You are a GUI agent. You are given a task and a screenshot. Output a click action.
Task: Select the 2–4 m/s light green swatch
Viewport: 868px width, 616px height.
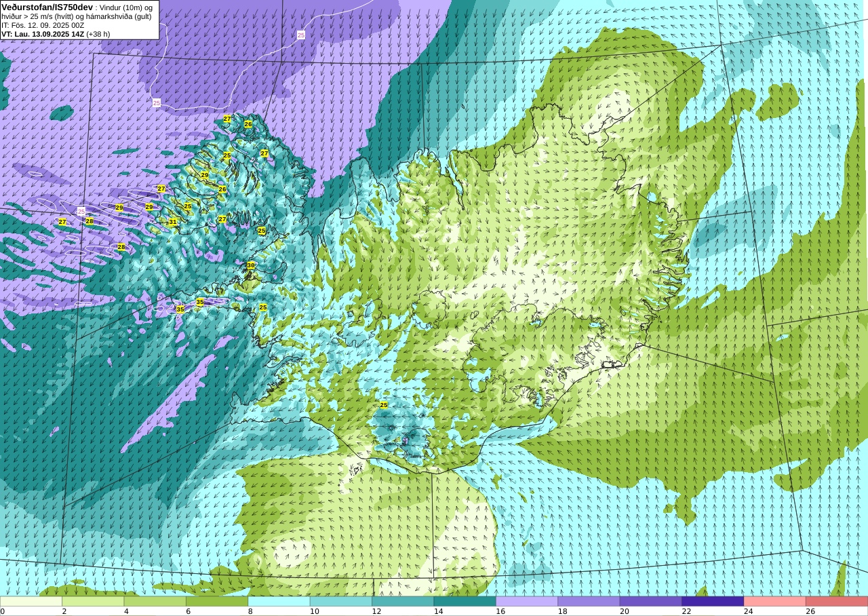93,601
